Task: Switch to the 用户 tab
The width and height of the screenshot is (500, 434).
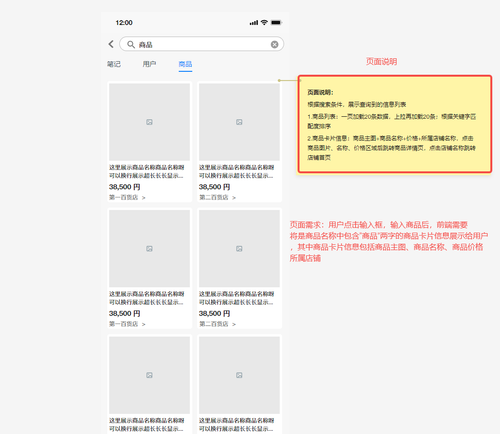Action: [x=149, y=64]
